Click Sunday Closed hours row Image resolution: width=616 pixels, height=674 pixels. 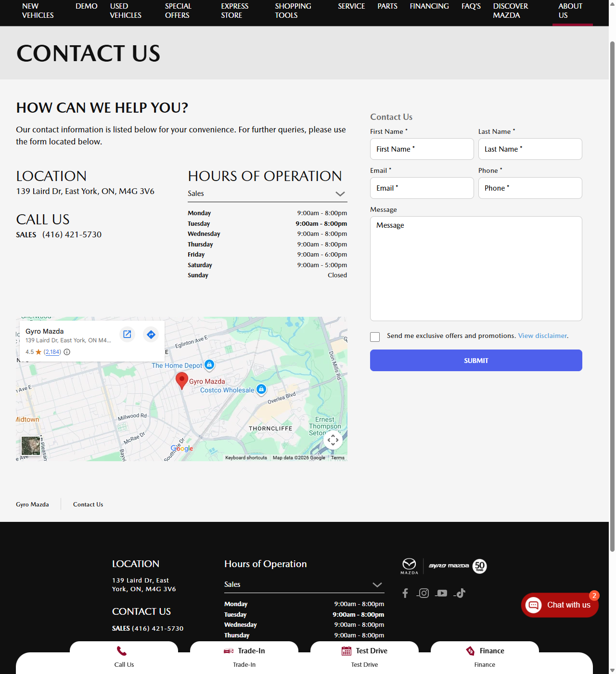tap(267, 275)
